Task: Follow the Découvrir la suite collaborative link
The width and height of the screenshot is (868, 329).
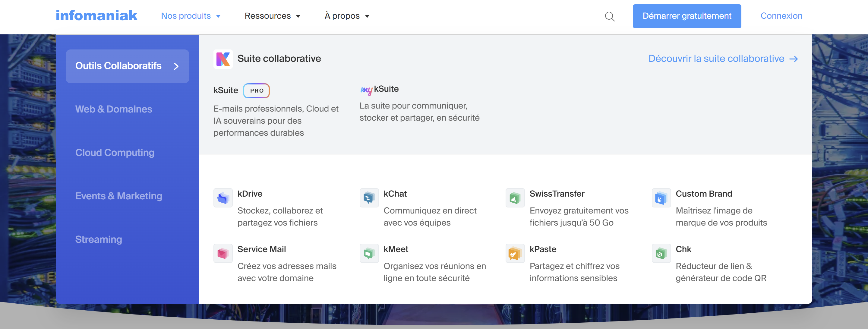Action: click(723, 59)
